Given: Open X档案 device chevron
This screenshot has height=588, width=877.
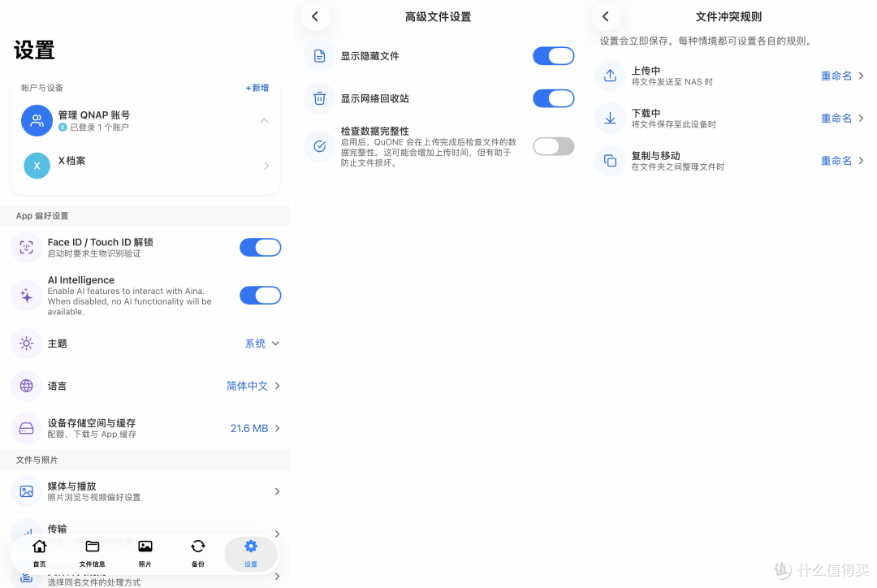Looking at the screenshot, I should (x=266, y=166).
